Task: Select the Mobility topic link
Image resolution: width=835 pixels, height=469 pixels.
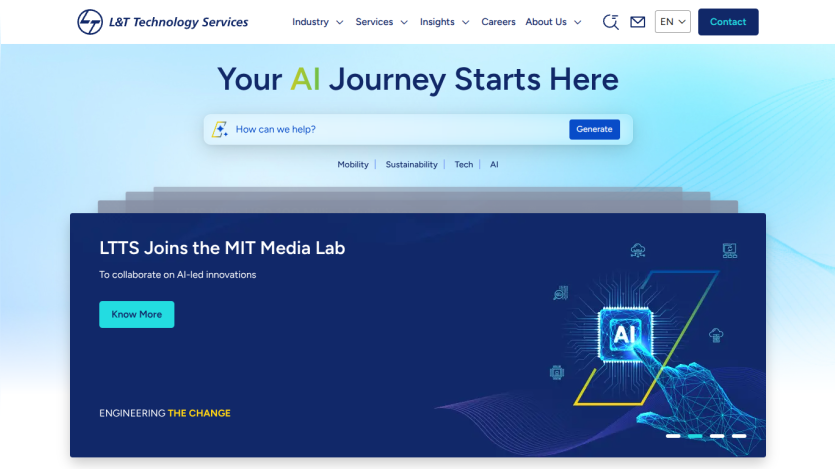Action: pos(353,164)
